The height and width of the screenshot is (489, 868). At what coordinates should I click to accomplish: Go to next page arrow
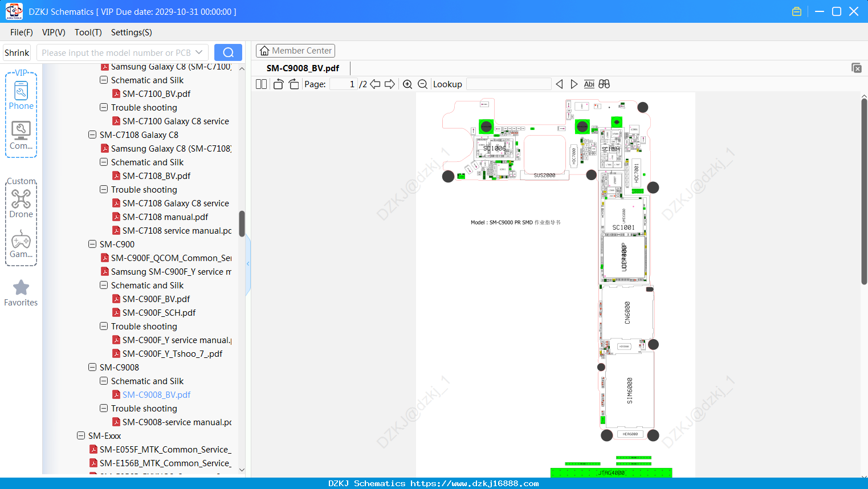coord(390,84)
